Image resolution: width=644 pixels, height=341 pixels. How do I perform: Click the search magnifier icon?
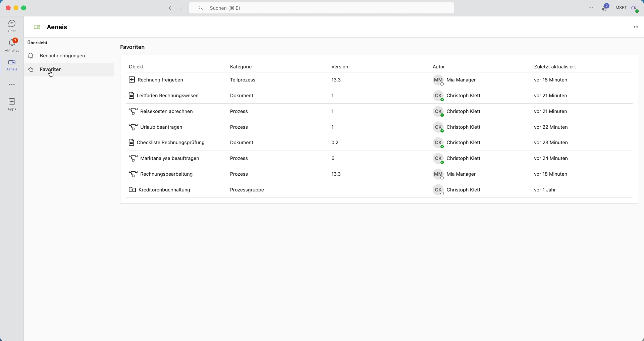point(201,8)
